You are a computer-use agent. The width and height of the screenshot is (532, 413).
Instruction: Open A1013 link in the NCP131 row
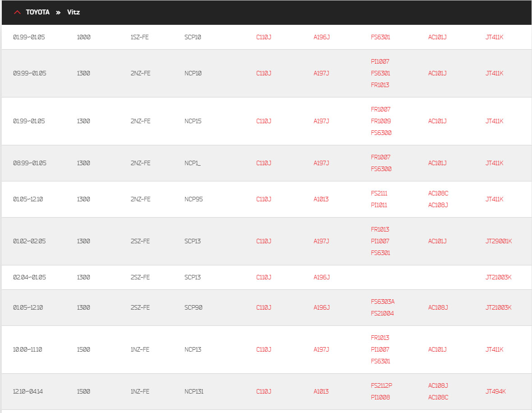tap(321, 392)
